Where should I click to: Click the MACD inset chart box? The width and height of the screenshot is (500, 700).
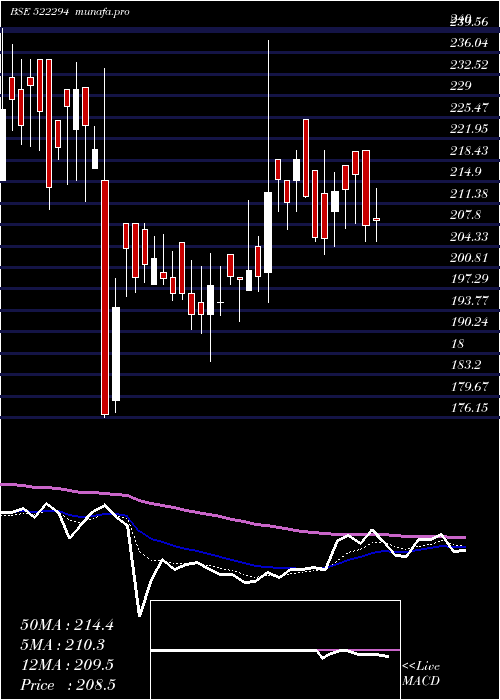(275, 650)
